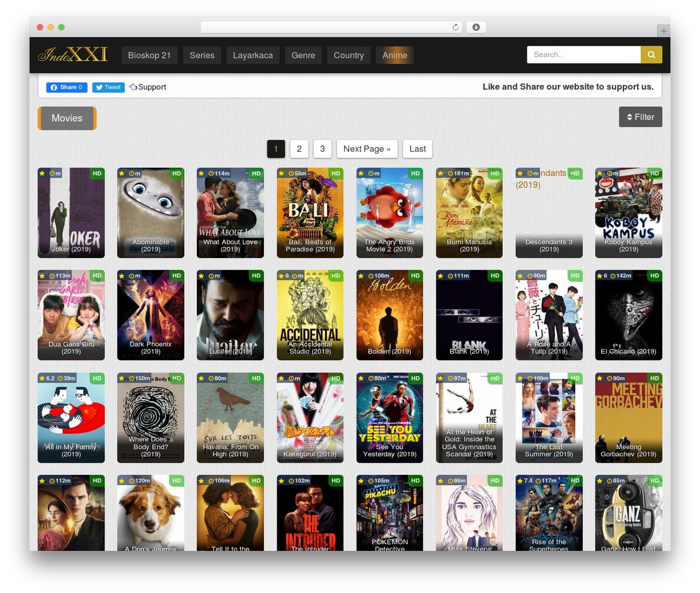Click the star icon on All in My Family
Screen dimensions: 700x593
click(42, 378)
